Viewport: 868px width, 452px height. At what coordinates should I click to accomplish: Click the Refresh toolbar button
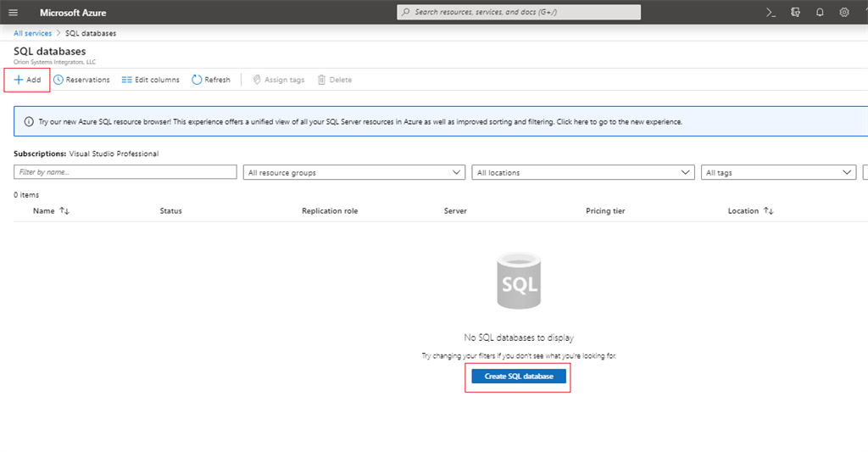click(211, 80)
